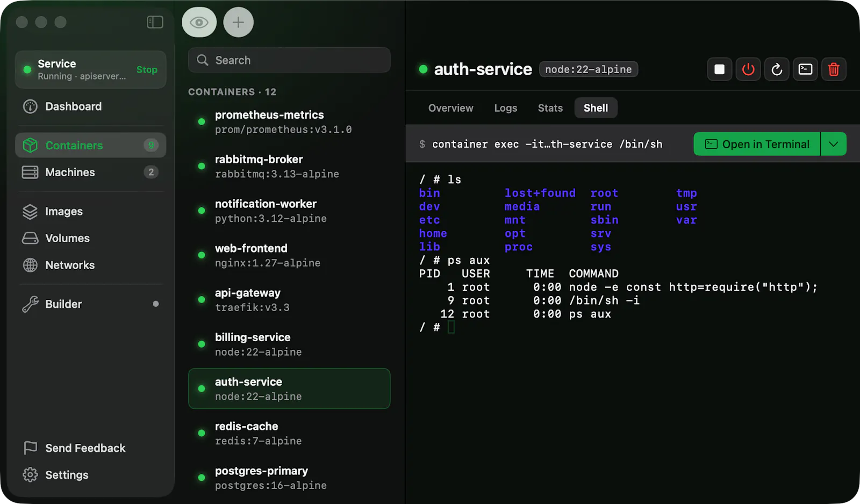Click the Images layers icon
Screen dimensions: 860x504
[x=30, y=212]
